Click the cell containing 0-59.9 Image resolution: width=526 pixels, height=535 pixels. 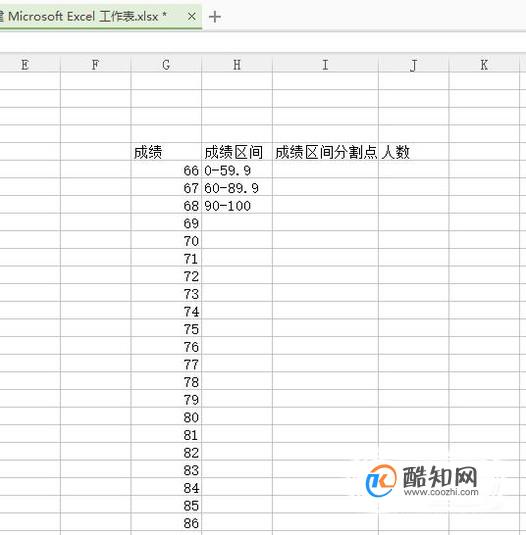pos(237,170)
